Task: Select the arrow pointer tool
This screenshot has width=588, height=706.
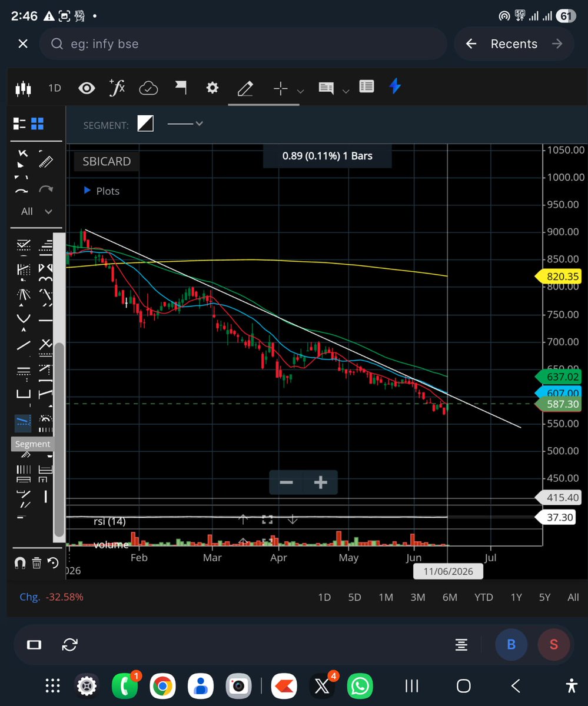Action: 22,159
